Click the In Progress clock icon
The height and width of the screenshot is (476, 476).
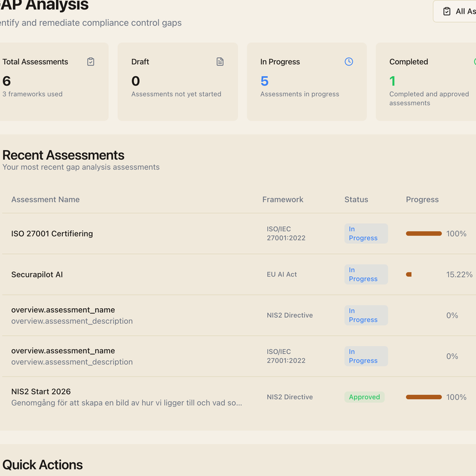[x=349, y=62]
